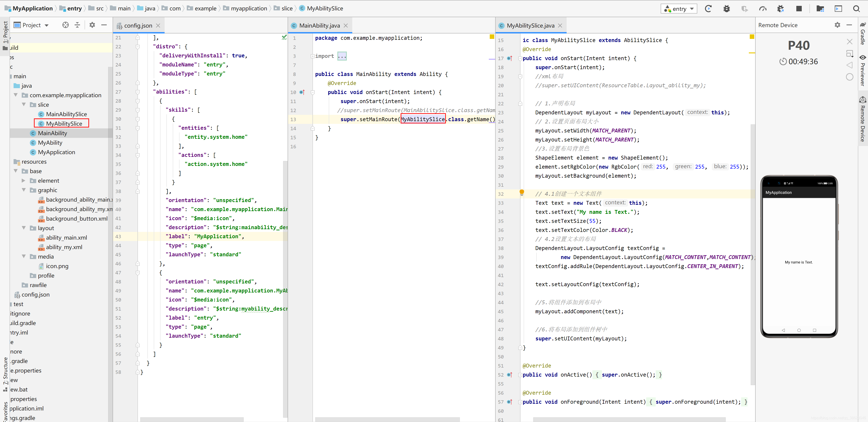This screenshot has width=868, height=422.
Task: Click the terminal/preview window icon in toolbar
Action: pos(838,9)
